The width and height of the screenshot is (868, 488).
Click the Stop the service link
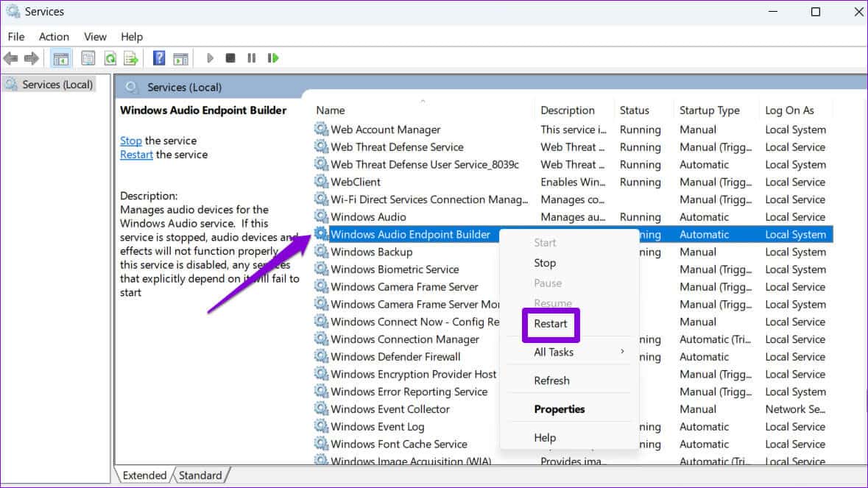point(131,141)
